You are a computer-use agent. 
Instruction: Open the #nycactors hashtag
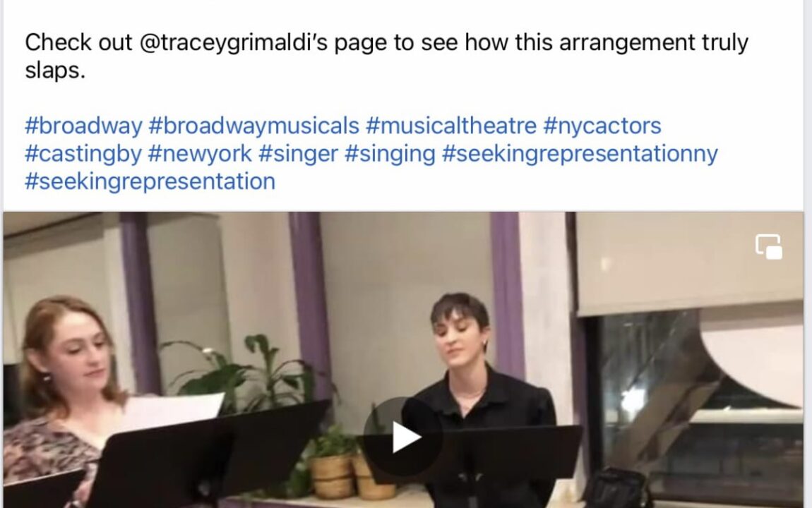(602, 126)
